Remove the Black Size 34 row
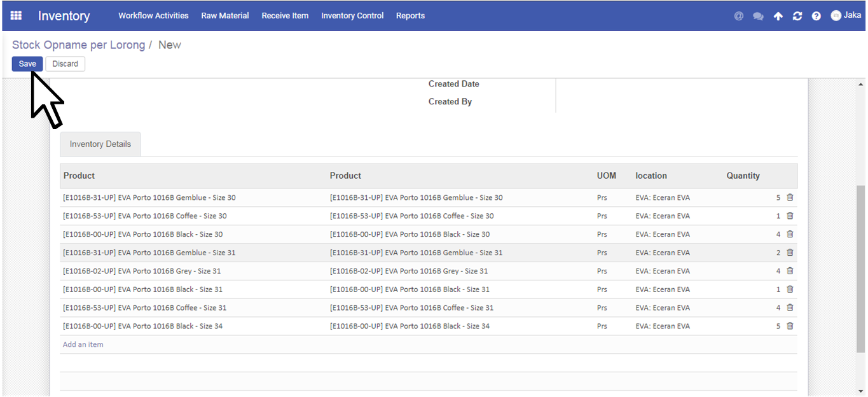This screenshot has height=397, width=868. 790,326
